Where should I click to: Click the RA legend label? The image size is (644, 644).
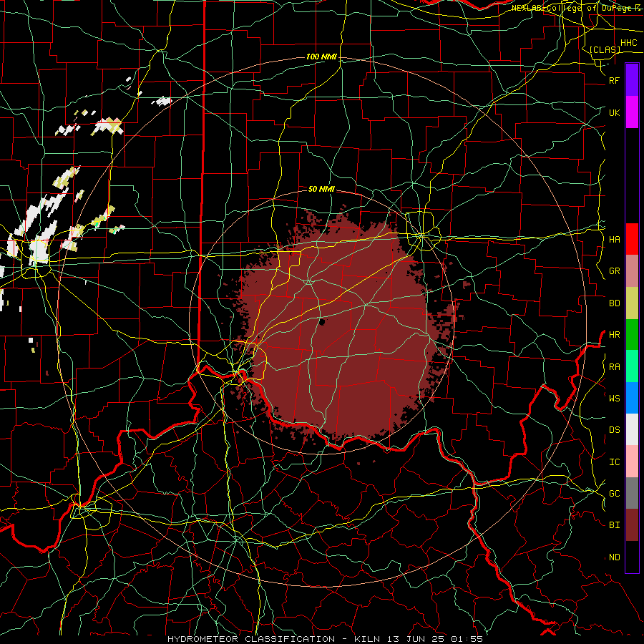pyautogui.click(x=614, y=366)
